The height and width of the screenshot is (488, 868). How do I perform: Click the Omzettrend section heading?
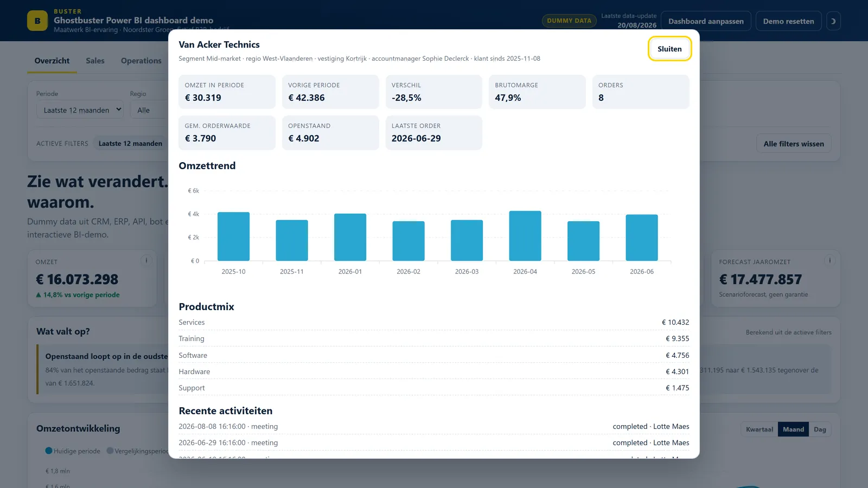pyautogui.click(x=207, y=166)
